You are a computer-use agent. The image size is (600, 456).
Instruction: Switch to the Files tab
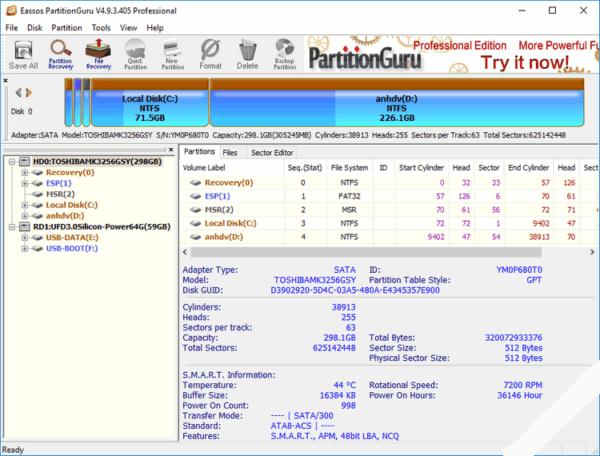tap(230, 152)
